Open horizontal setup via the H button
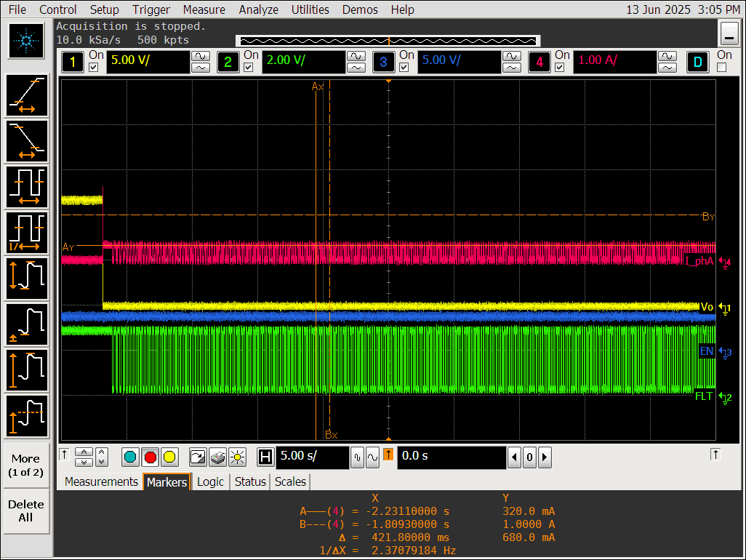This screenshot has height=560, width=746. (x=265, y=457)
